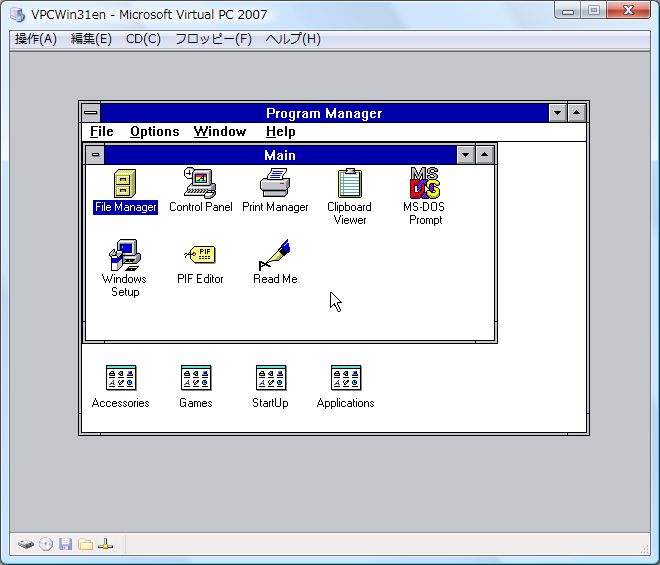Select the PIF Editor icon
The image size is (660, 565).
point(200,254)
